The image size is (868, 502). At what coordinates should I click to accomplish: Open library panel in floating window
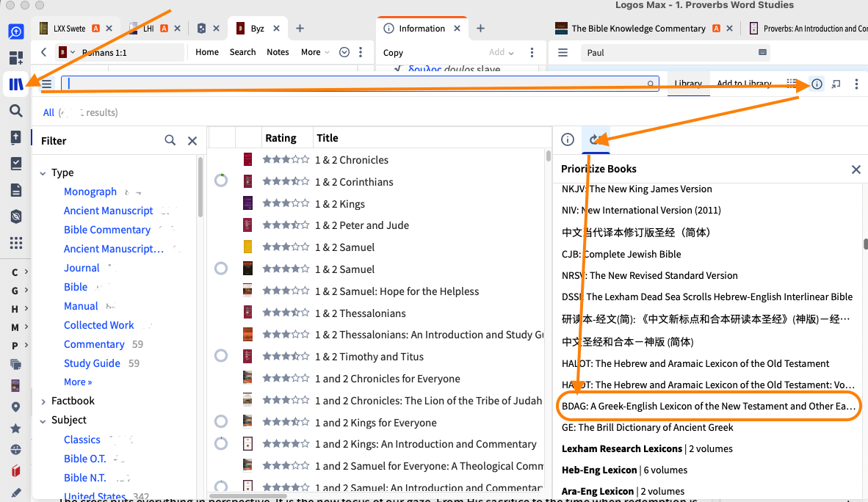pos(836,84)
